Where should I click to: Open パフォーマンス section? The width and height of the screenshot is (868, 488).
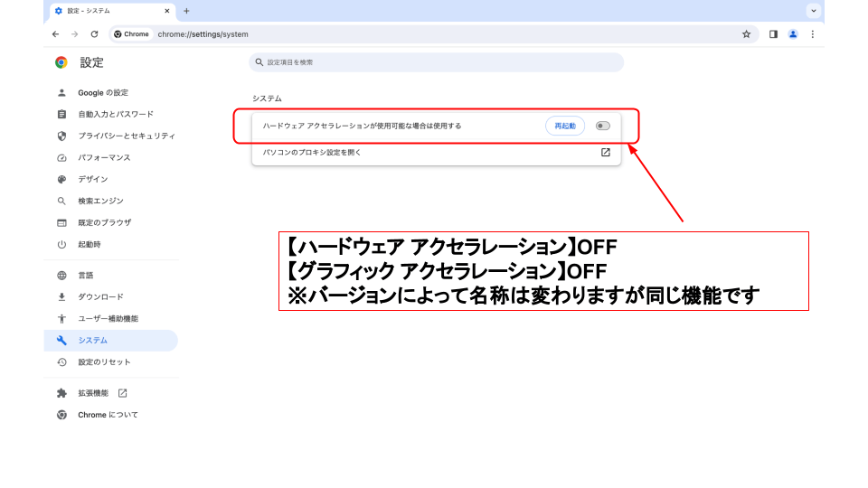tap(104, 157)
